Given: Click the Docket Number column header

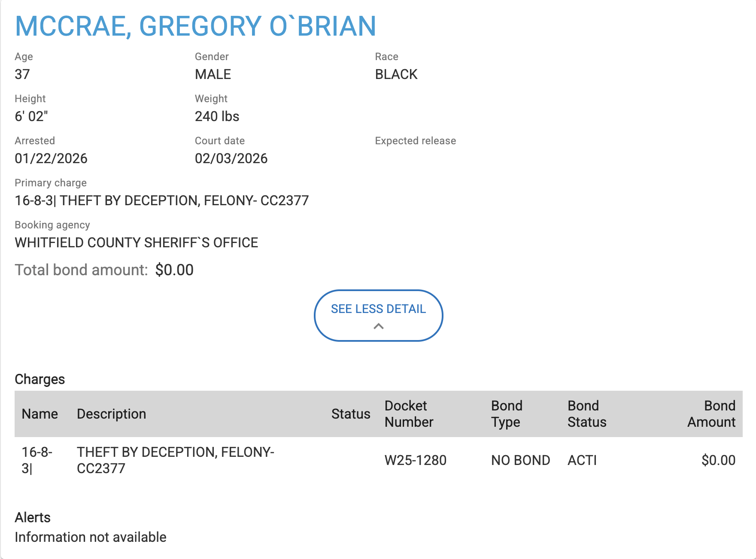Looking at the screenshot, I should point(409,414).
